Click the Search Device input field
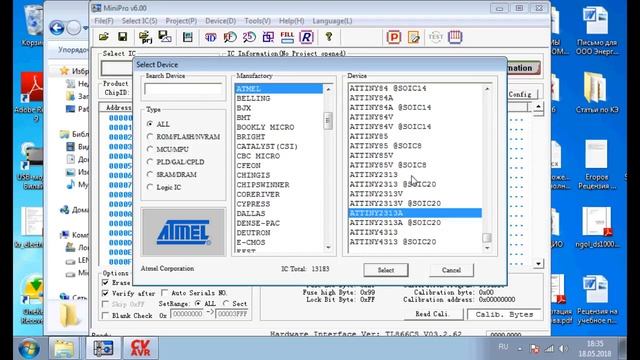This screenshot has width=640, height=360. click(x=183, y=89)
